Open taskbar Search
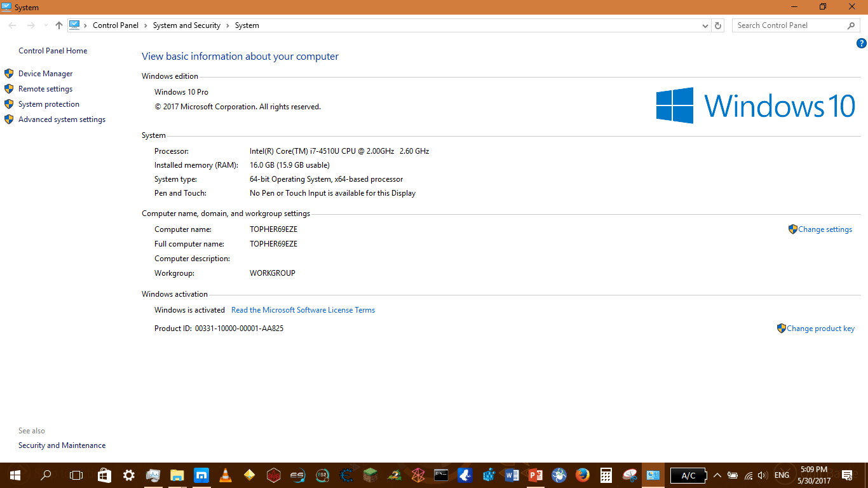This screenshot has width=868, height=488. click(46, 475)
